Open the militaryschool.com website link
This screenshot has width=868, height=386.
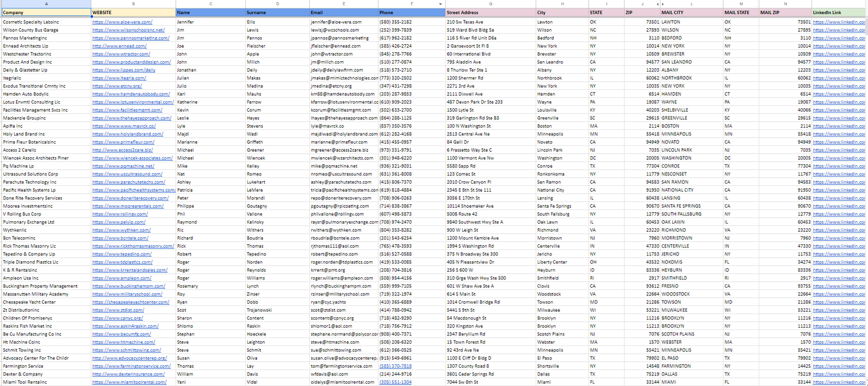pos(128,294)
